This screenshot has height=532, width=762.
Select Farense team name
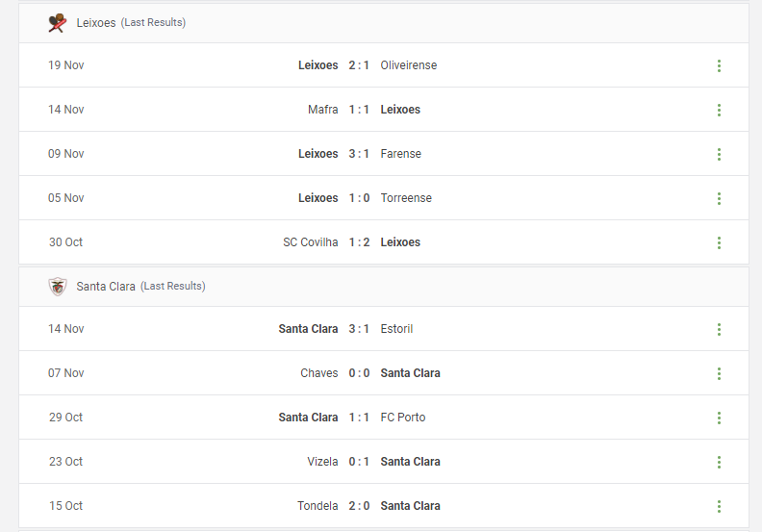point(401,154)
